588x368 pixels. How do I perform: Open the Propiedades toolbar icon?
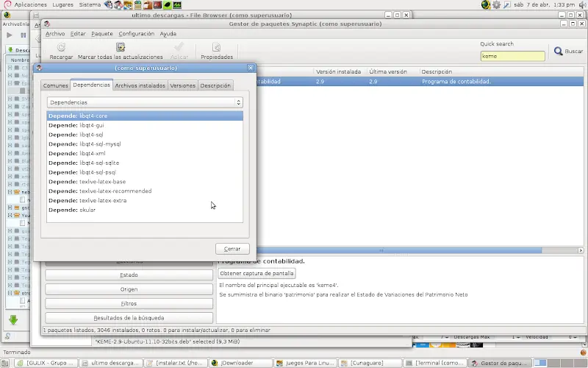click(x=216, y=47)
